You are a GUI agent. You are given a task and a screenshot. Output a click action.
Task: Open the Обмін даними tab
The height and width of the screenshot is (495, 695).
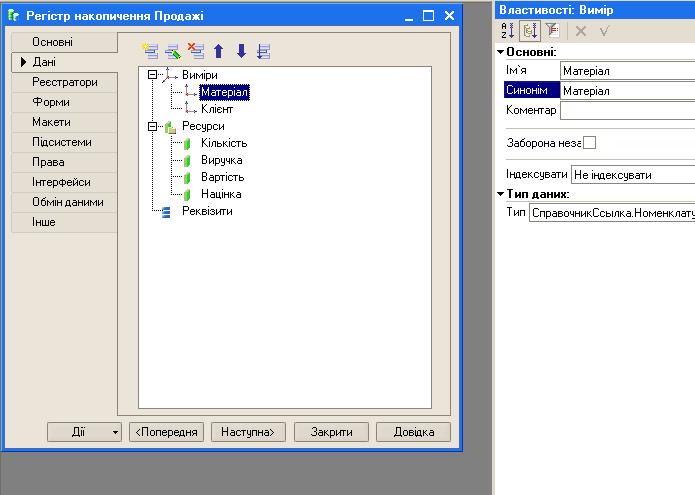[65, 202]
